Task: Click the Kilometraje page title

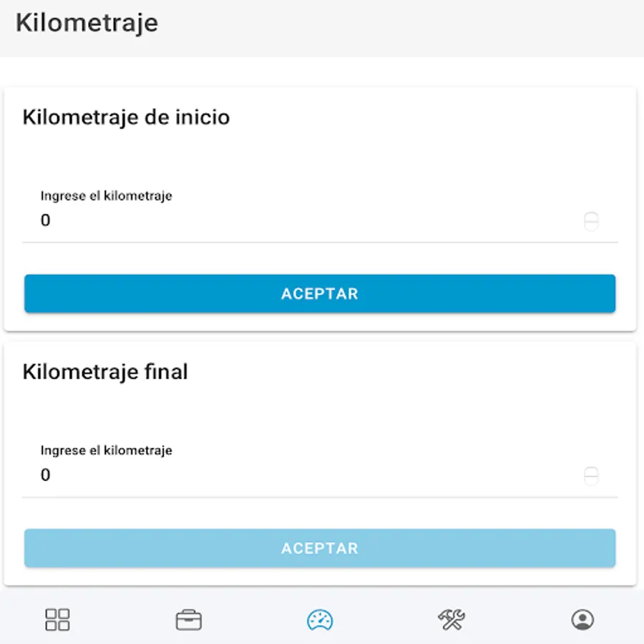Action: pos(87,23)
